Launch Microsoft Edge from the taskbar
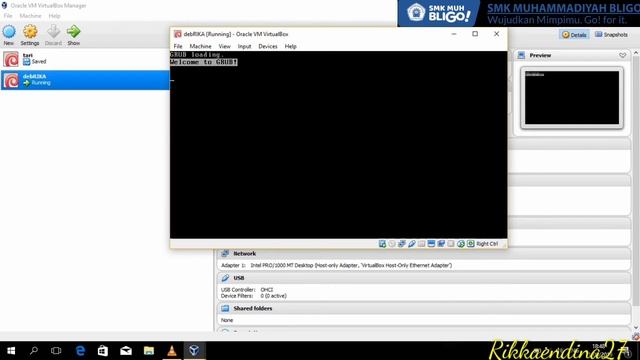The image size is (640, 360). (80, 351)
